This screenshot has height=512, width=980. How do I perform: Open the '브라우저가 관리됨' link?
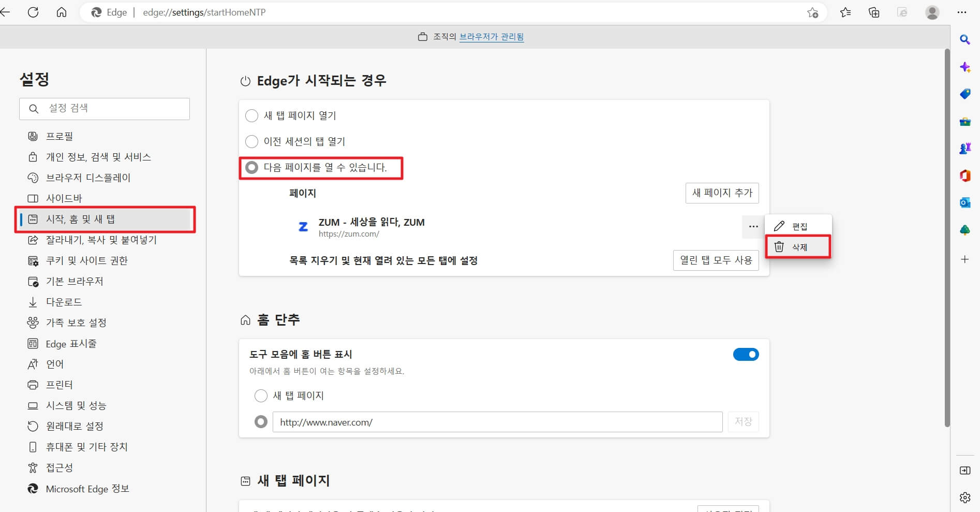tap(492, 37)
